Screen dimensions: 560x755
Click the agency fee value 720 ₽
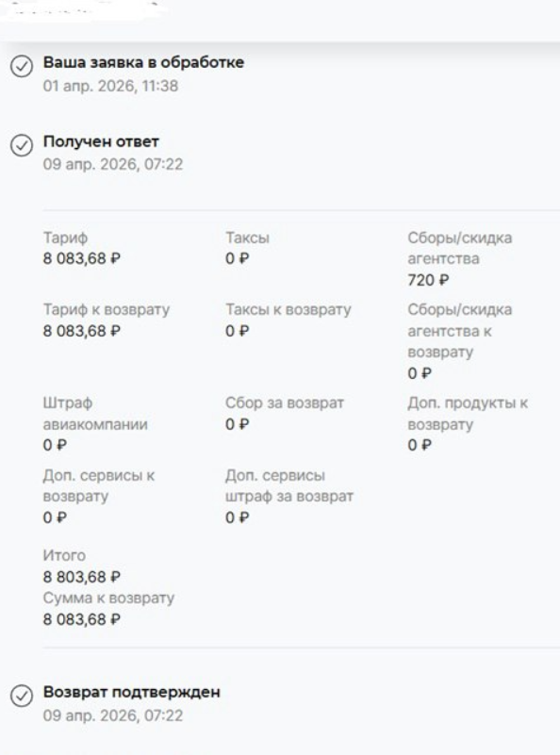coord(428,280)
